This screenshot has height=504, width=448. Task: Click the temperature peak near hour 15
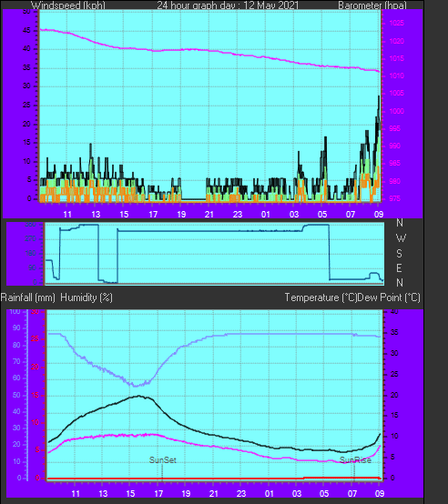(139, 396)
